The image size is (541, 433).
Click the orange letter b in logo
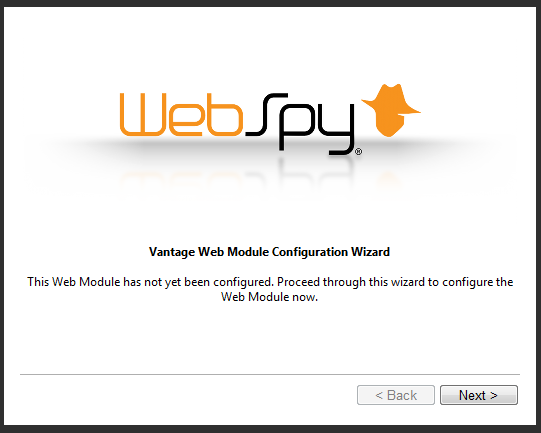click(x=225, y=114)
